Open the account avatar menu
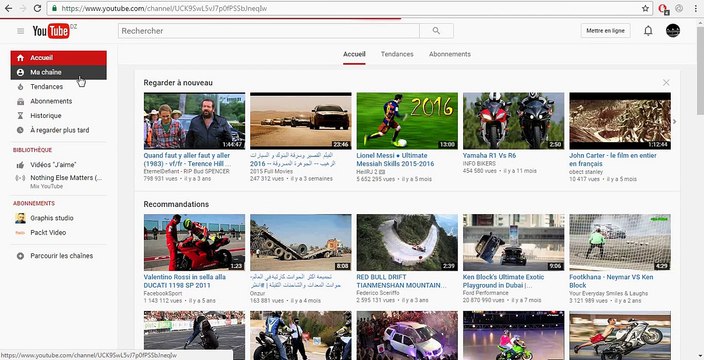The image size is (704, 360). coord(673,31)
